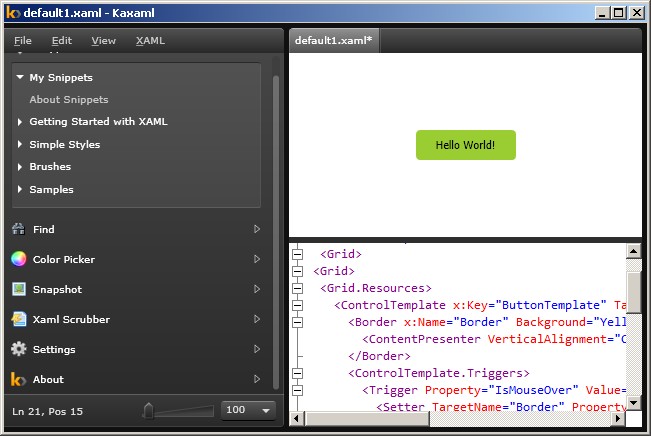Expand the Snapshot panel arrow
Viewport: 651px width, 436px height.
click(x=257, y=289)
